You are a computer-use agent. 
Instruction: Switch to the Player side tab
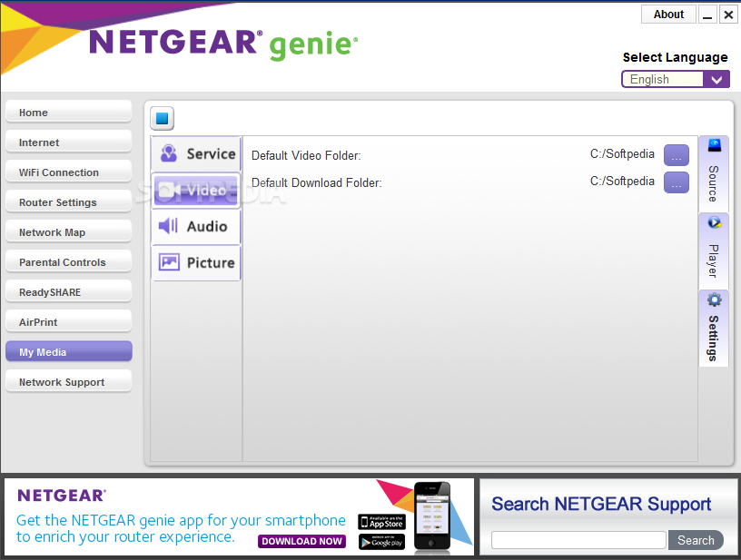[714, 251]
